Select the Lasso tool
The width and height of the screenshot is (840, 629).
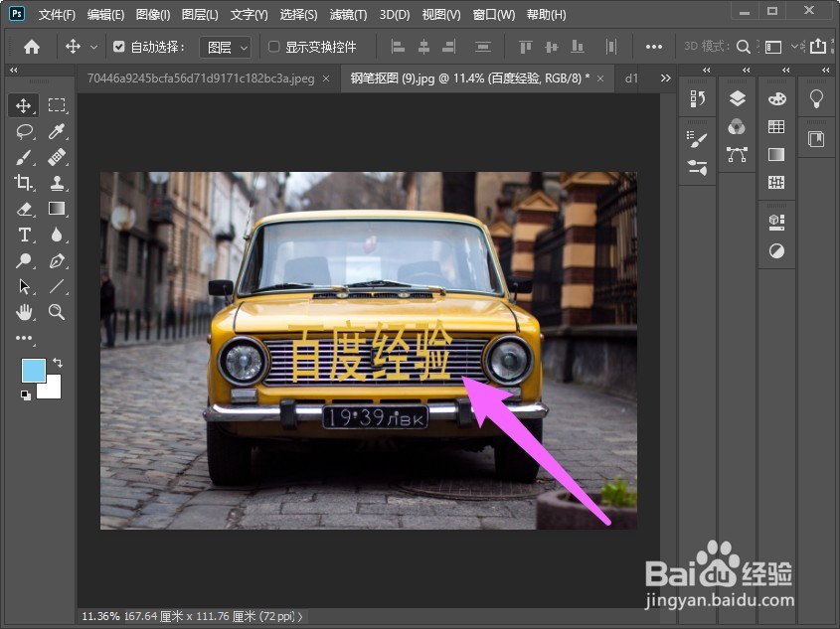point(24,131)
